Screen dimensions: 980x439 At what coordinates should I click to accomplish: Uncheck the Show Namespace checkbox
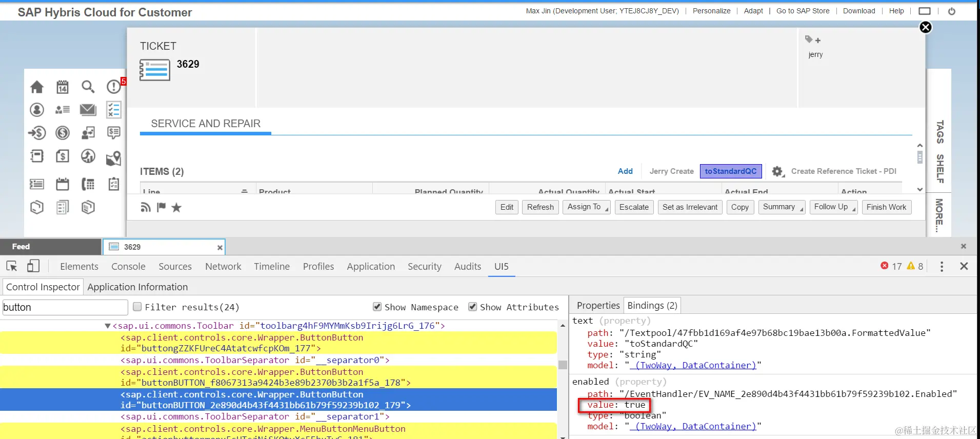pos(377,307)
